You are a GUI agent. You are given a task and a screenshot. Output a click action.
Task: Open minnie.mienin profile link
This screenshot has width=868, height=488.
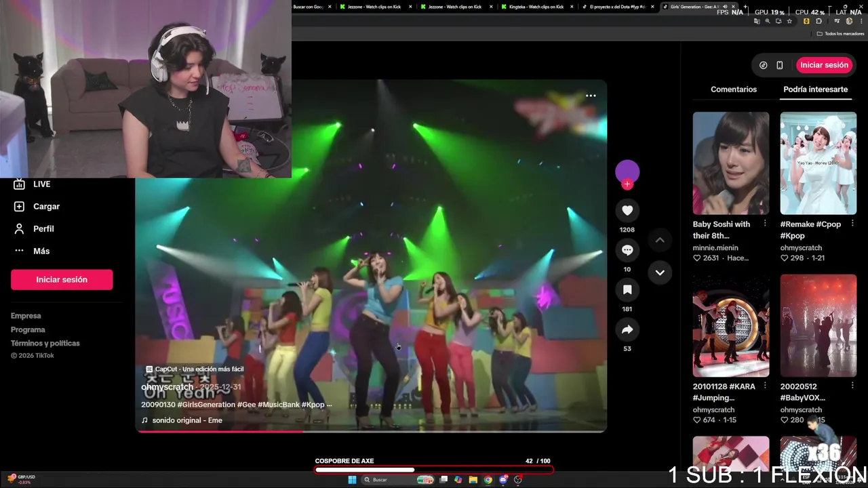[x=715, y=248]
